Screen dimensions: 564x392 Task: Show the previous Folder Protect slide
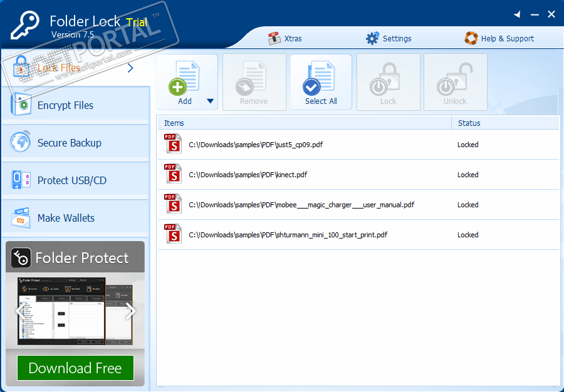20,311
